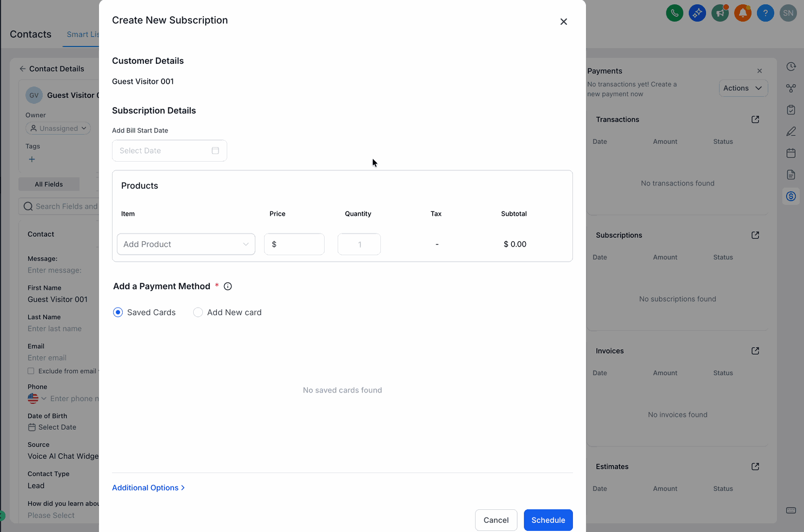Open the Please Select dropdown
Viewport: 804px width, 532px height.
click(51, 516)
